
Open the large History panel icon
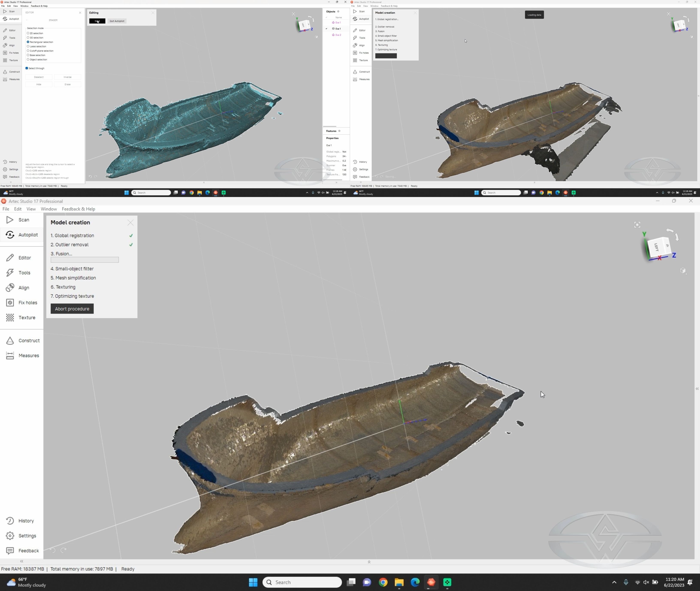tap(10, 521)
